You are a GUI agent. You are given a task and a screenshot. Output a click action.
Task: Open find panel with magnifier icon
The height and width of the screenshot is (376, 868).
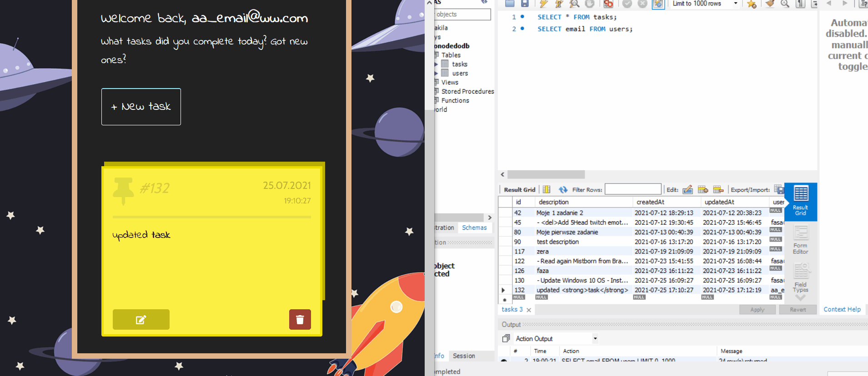point(785,4)
